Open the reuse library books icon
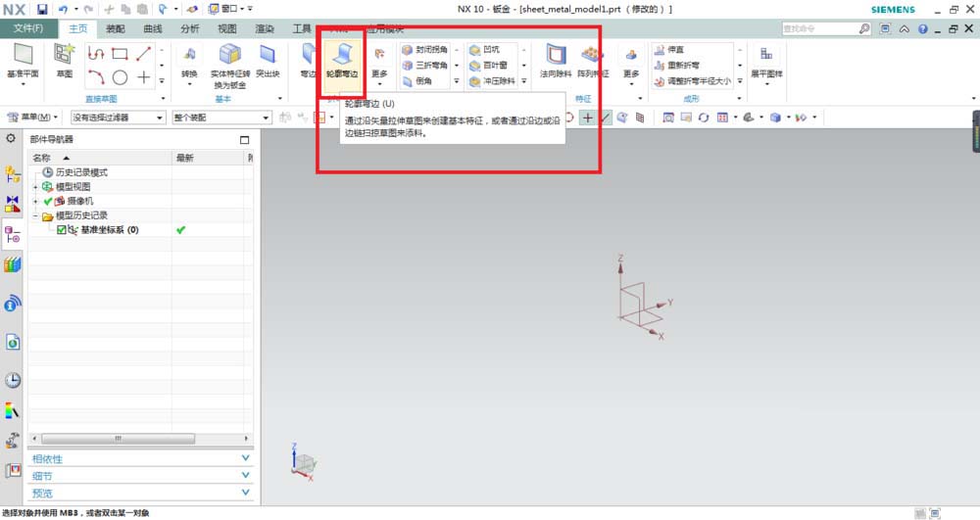Viewport: 980px width, 520px height. tap(13, 264)
